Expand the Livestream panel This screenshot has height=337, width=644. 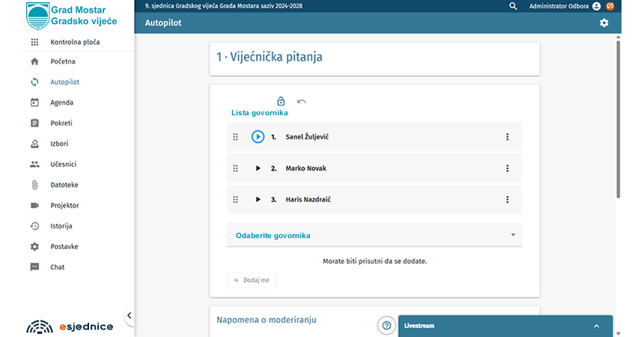click(596, 327)
